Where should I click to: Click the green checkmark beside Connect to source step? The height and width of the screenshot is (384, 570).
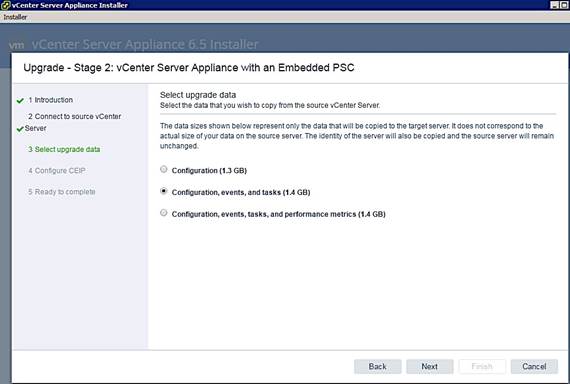point(20,129)
